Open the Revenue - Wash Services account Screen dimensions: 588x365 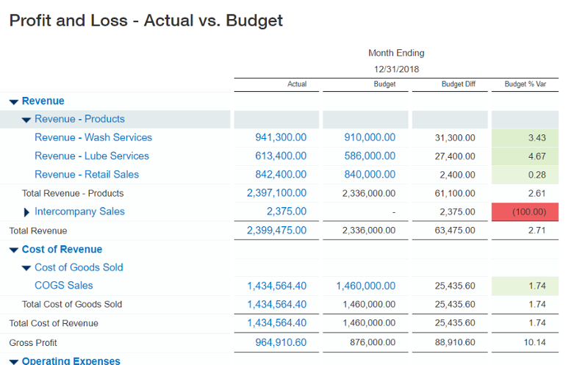(93, 137)
